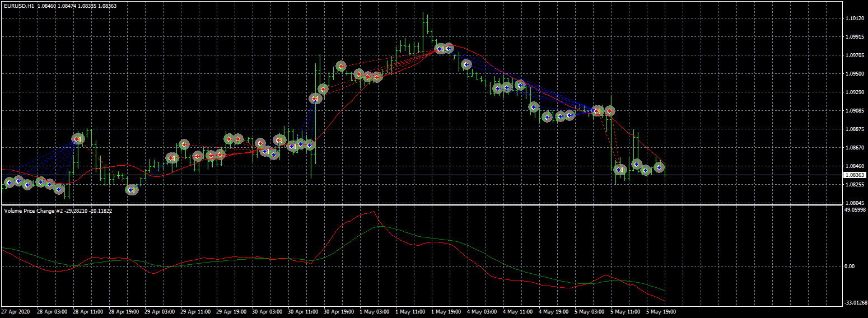Click the 28 Apr 03:00 time label
This screenshot has width=868, height=318.
point(52,311)
